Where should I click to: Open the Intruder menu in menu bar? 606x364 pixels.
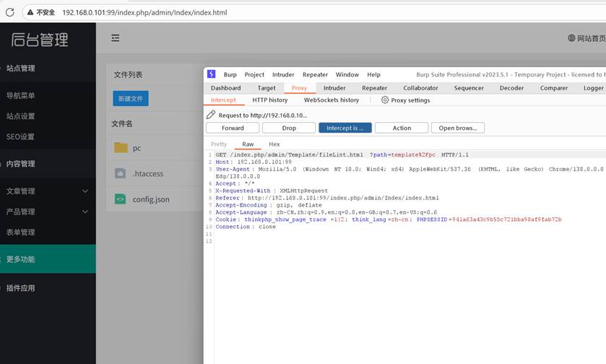click(283, 74)
